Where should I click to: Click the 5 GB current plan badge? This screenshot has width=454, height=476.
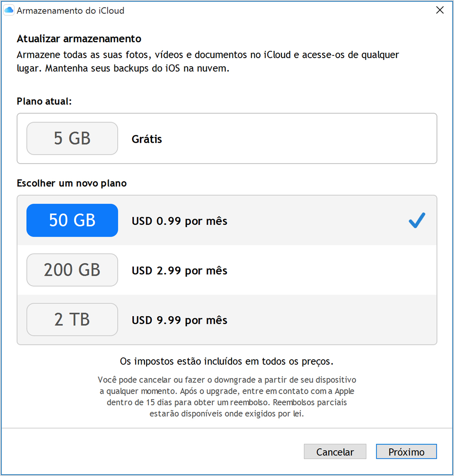pyautogui.click(x=72, y=138)
